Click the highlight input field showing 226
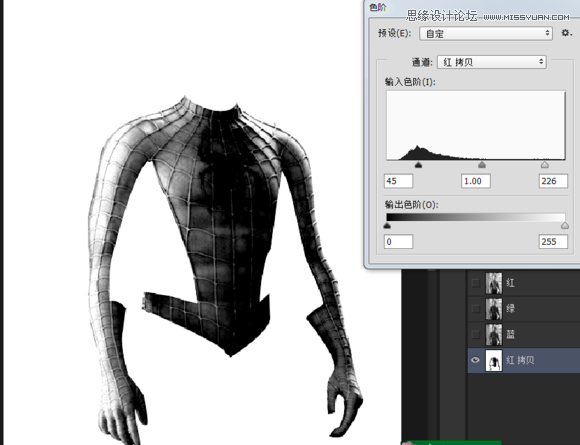The width and height of the screenshot is (580, 445). (553, 181)
